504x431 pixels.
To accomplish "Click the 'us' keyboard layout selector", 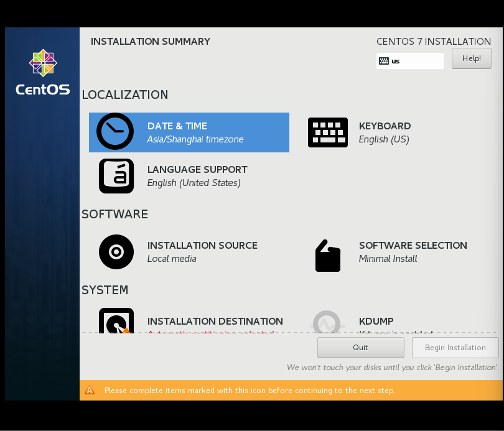I will click(411, 60).
